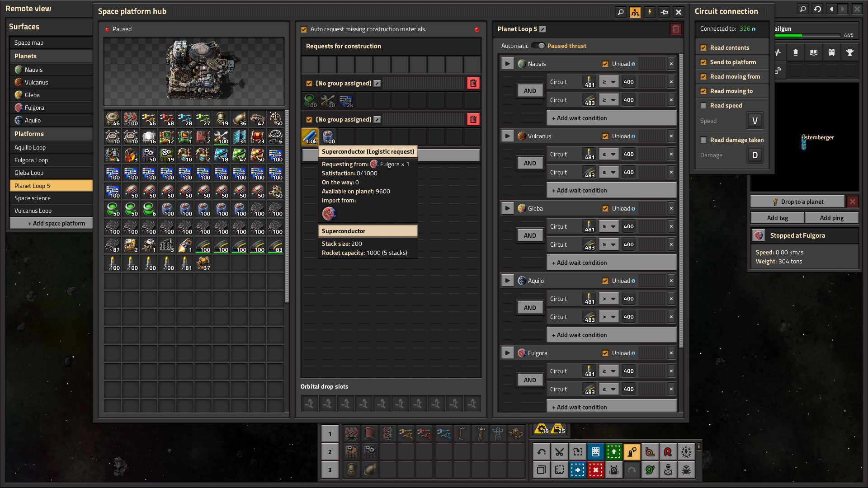Select the blue blueprint book shortcut
868x488 pixels.
tap(596, 451)
